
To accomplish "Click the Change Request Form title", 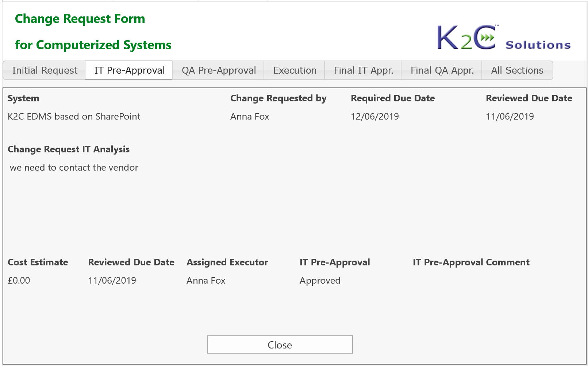I will (80, 19).
